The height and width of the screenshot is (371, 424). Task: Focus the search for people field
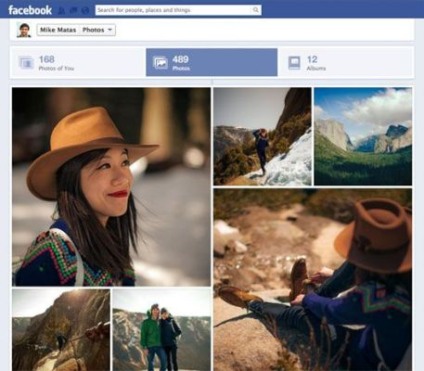(x=178, y=10)
